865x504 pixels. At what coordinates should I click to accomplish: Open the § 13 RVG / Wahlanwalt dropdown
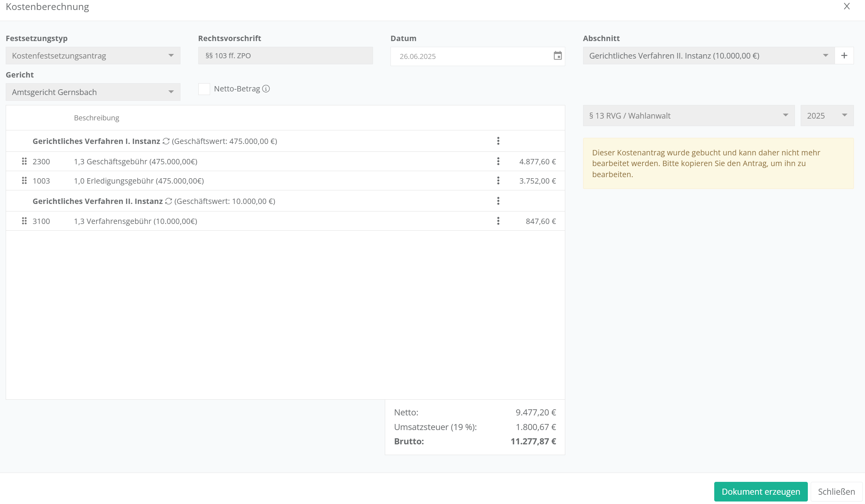688,116
